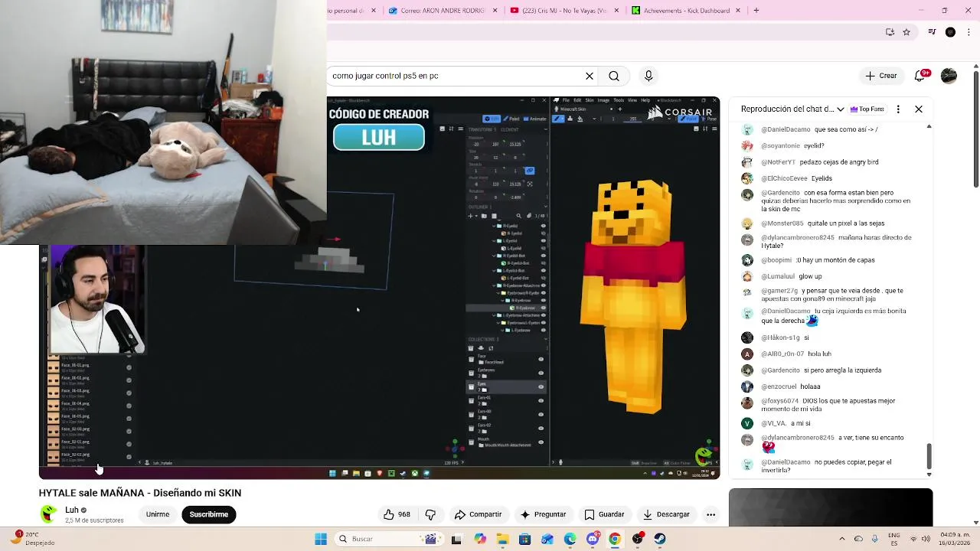Open Copilot from the taskbar
This screenshot has height=551, width=980.
[480, 539]
